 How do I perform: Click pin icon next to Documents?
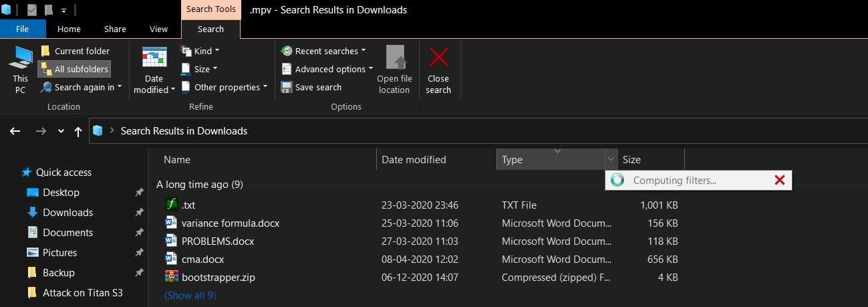coord(139,233)
